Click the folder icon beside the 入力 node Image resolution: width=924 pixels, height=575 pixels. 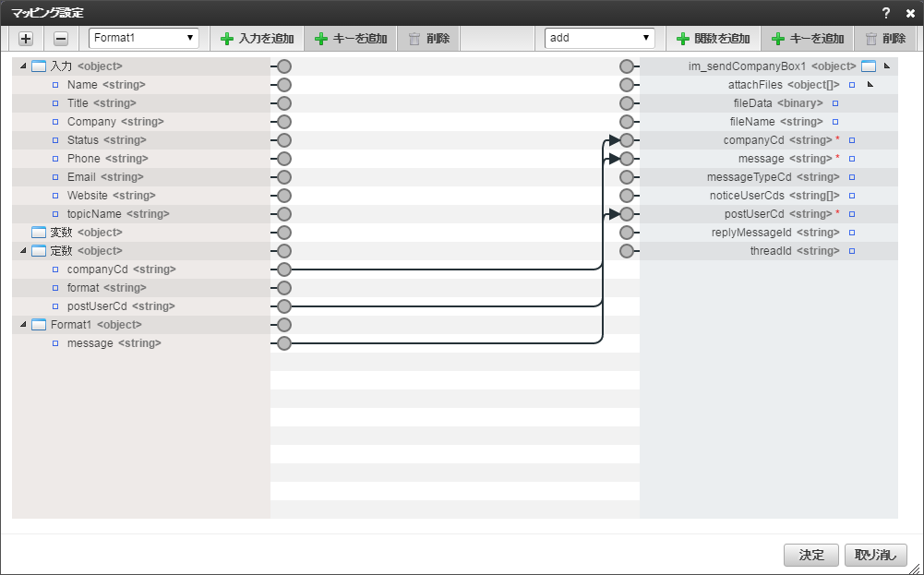point(37,66)
